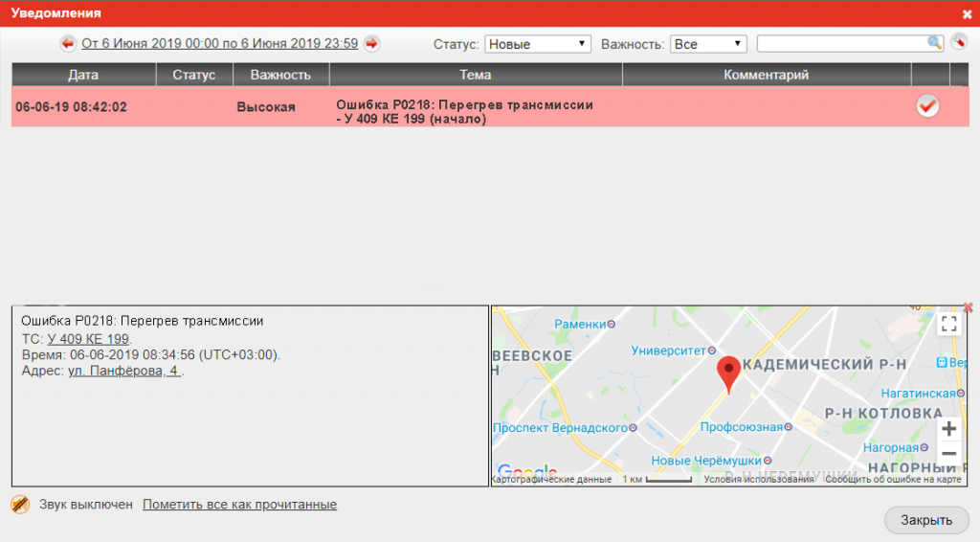Sort by the Тема column header

[475, 75]
